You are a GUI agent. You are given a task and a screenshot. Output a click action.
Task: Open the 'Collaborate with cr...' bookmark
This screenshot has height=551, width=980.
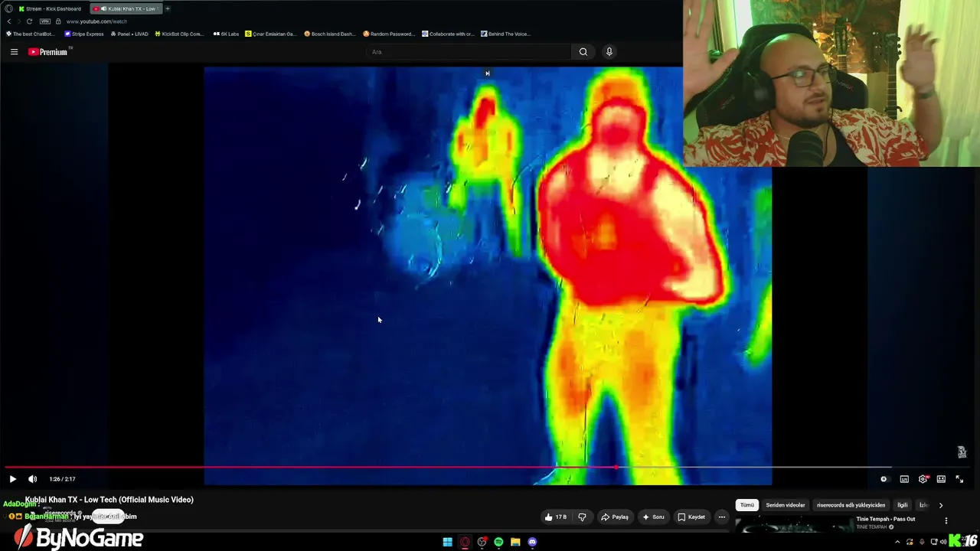point(449,34)
